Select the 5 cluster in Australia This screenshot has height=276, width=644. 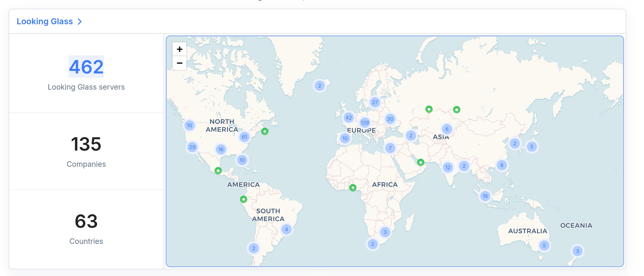tap(544, 246)
